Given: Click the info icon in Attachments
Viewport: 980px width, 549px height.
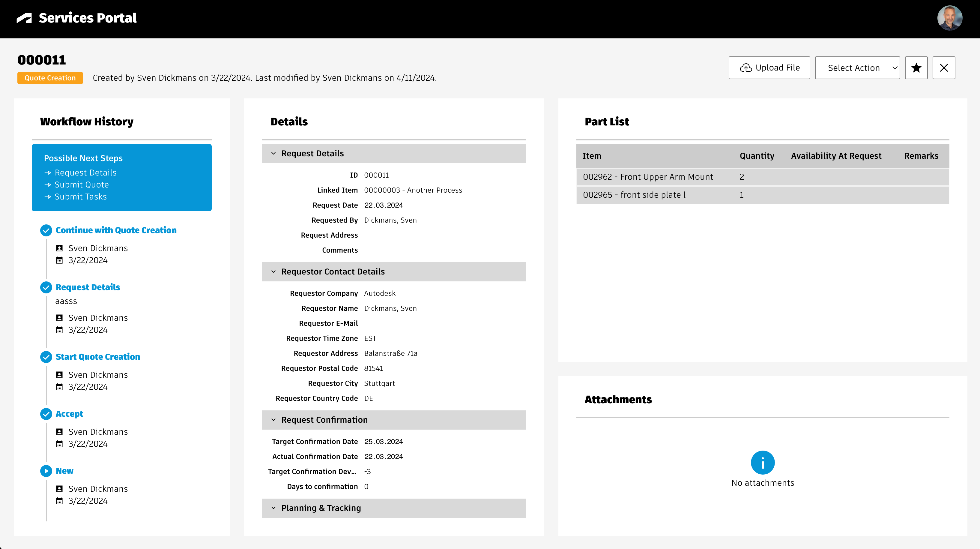Looking at the screenshot, I should pos(762,463).
